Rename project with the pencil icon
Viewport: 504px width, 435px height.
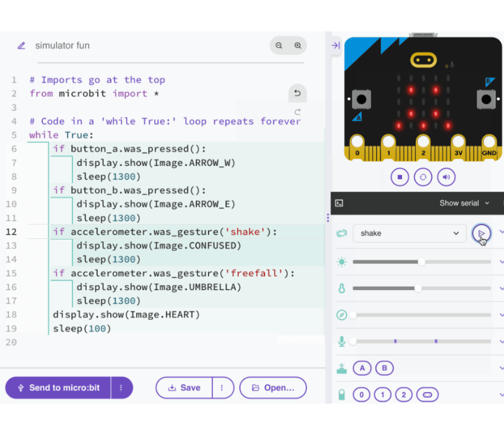pos(21,45)
